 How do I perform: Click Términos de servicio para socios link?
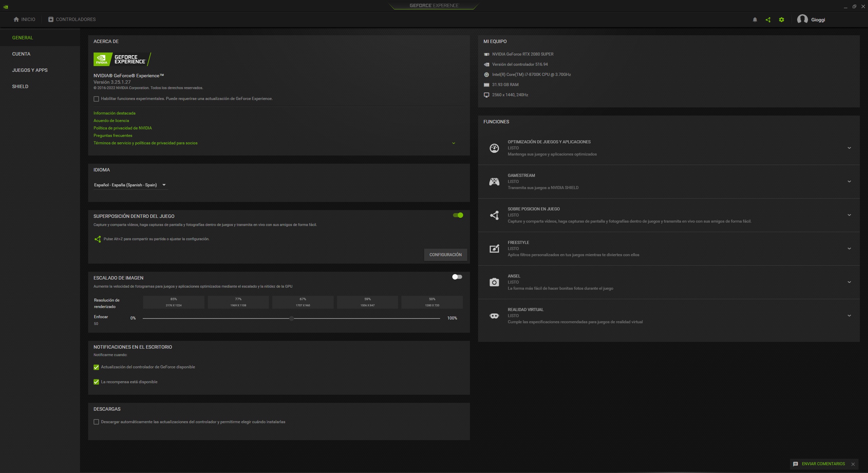[145, 143]
